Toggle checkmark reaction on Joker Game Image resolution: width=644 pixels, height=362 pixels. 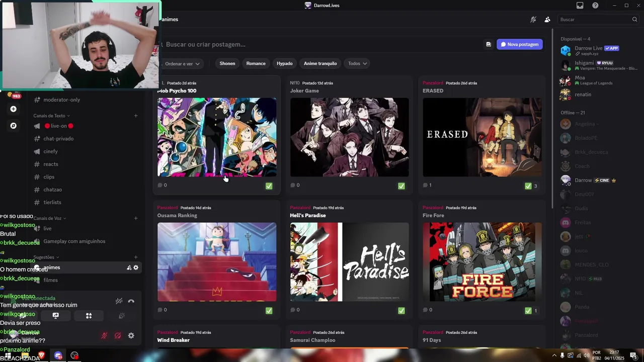(x=401, y=186)
